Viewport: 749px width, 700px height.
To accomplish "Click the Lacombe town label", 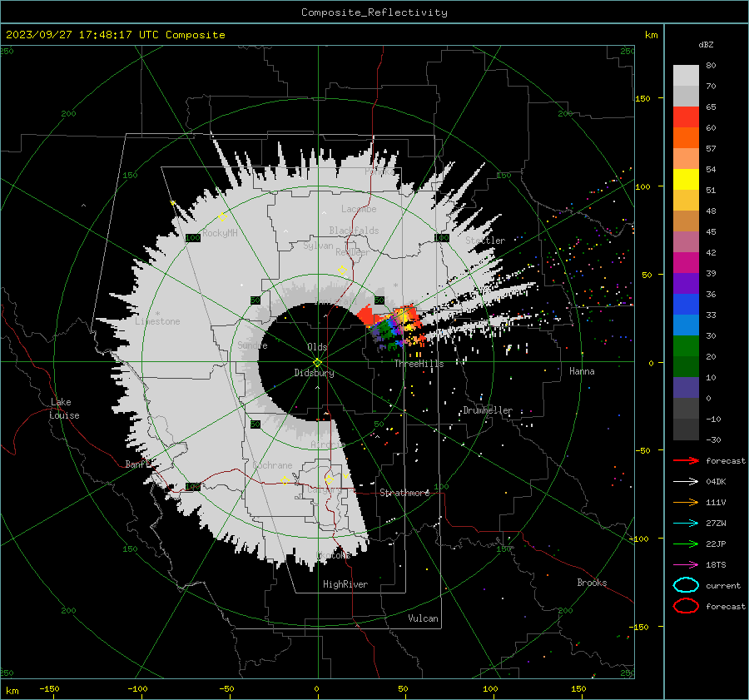I will coord(359,209).
